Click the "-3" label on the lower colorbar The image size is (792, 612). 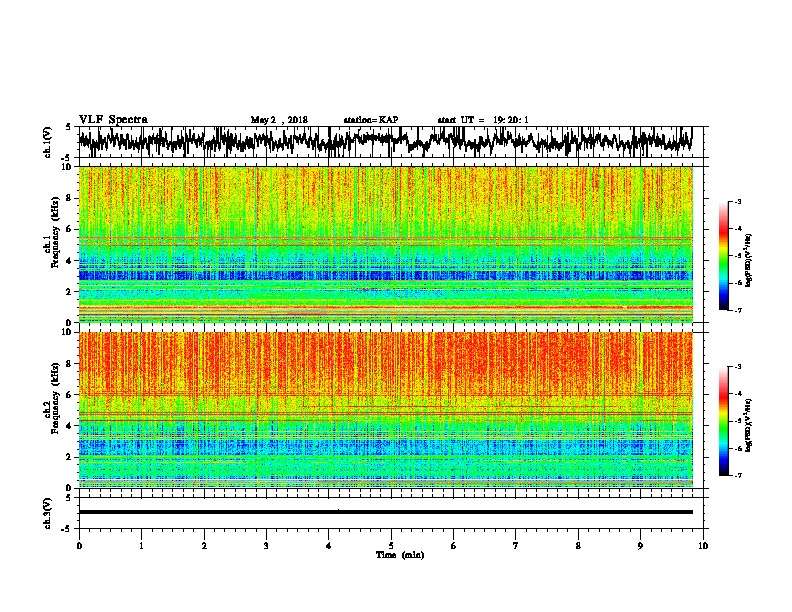738,367
